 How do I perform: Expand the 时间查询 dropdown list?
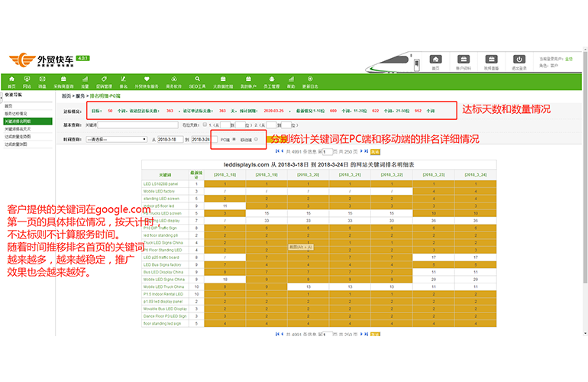(116, 140)
